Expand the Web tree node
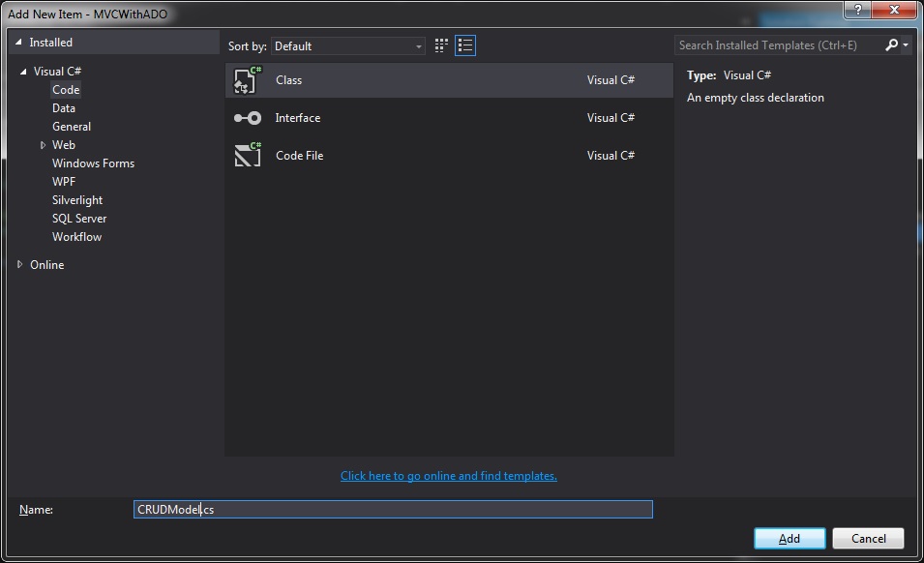Image resolution: width=924 pixels, height=563 pixels. [x=43, y=145]
